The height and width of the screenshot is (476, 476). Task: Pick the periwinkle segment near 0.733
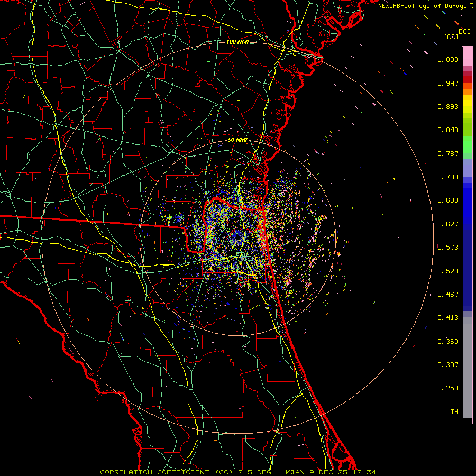point(467,168)
